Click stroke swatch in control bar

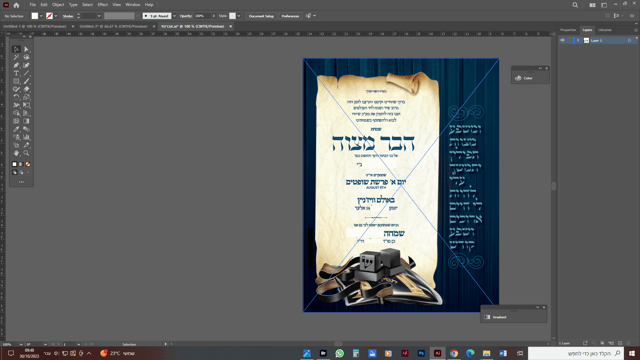pos(49,16)
